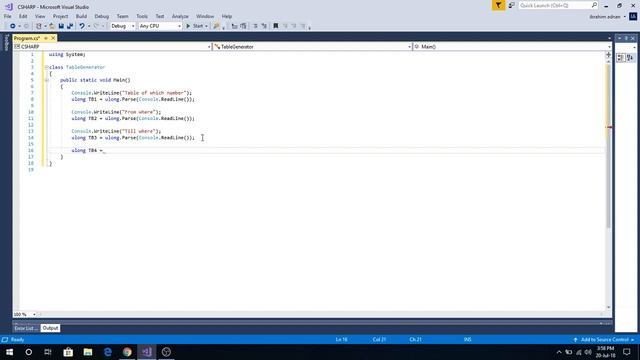Image resolution: width=640 pixels, height=360 pixels.
Task: Open the Help menu
Action: pos(227,16)
